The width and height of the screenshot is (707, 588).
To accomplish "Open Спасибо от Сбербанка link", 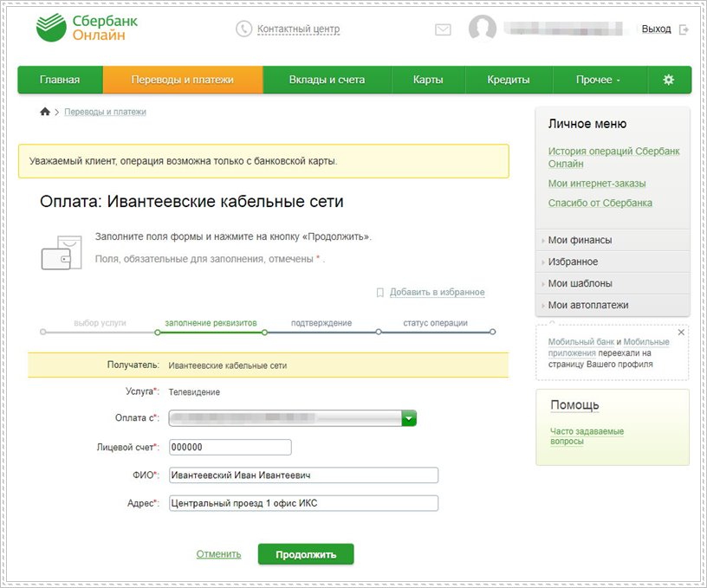I will (x=600, y=203).
